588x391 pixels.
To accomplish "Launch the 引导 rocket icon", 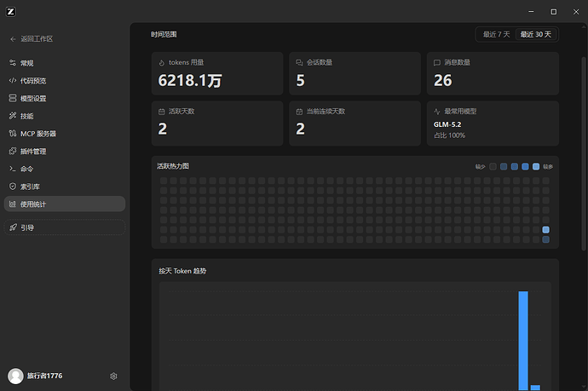I will pos(13,227).
